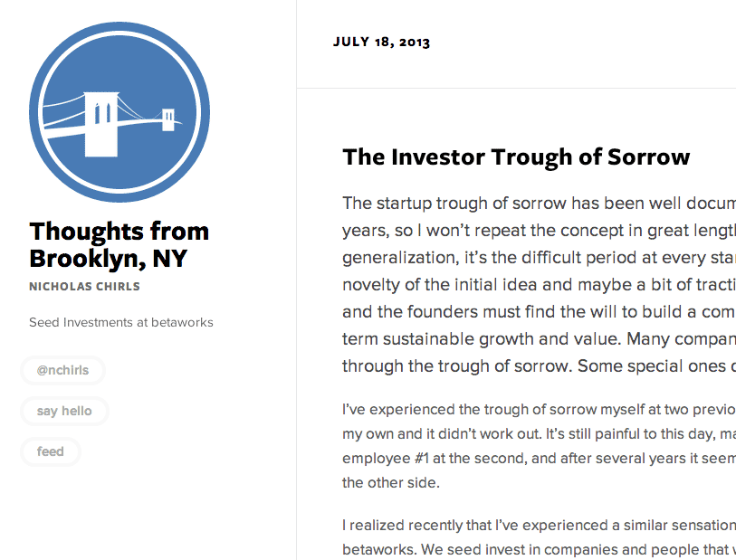
Task: Click the say hello button
Action: (x=64, y=411)
